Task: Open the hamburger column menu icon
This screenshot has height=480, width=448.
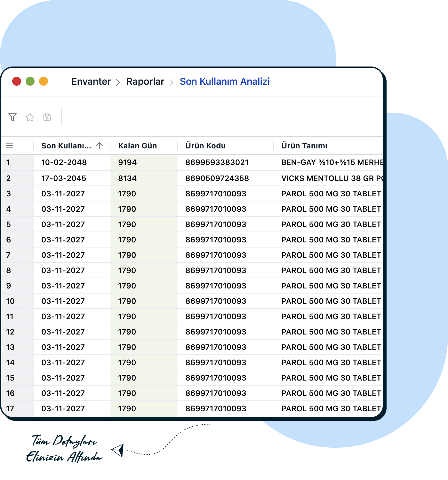Action: [10, 146]
